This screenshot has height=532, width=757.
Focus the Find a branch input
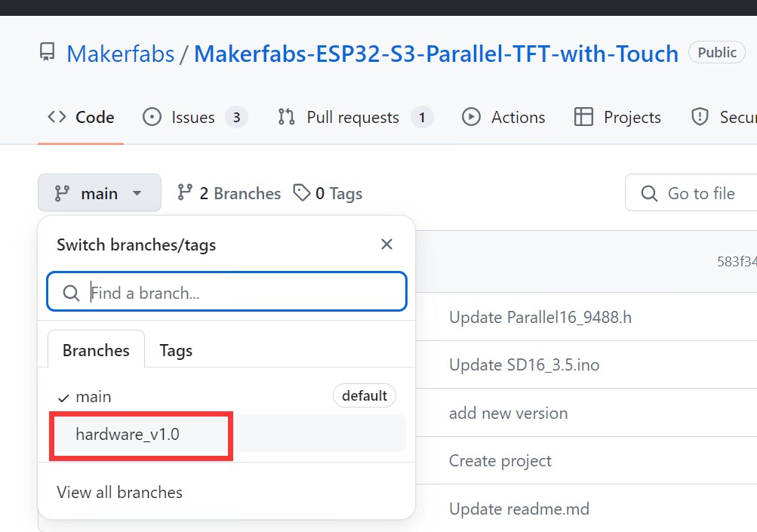pos(227,292)
